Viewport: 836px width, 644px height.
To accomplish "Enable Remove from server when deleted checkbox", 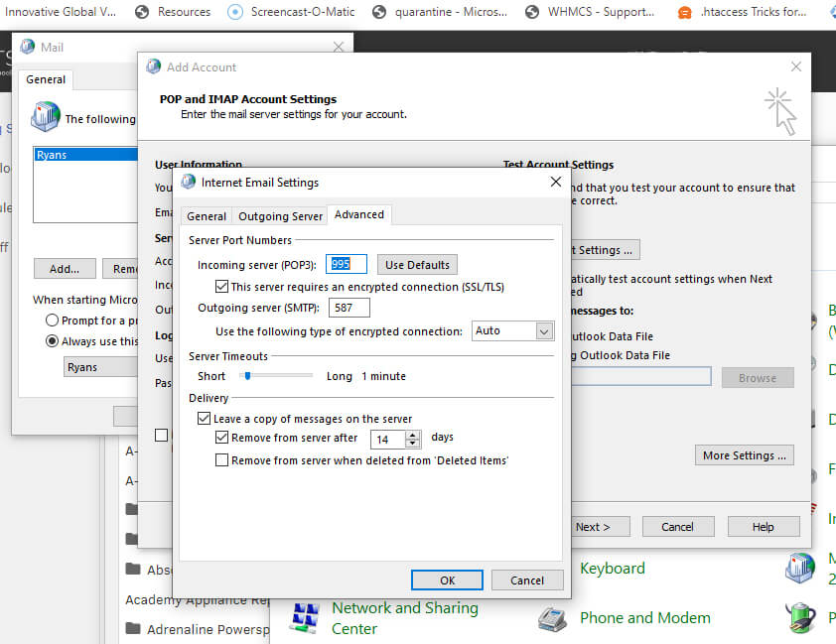I will pos(221,459).
